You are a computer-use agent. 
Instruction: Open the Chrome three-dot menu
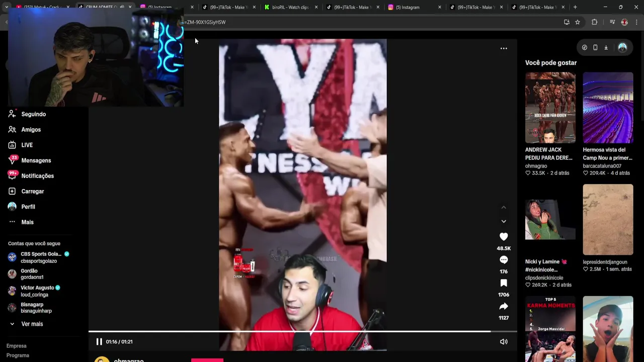(x=637, y=22)
